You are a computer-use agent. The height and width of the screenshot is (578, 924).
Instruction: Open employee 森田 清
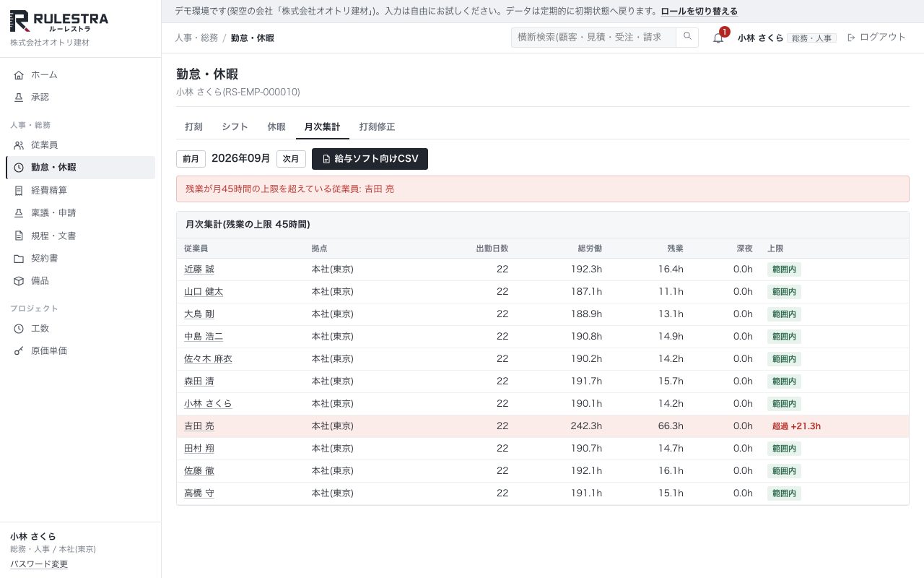199,381
